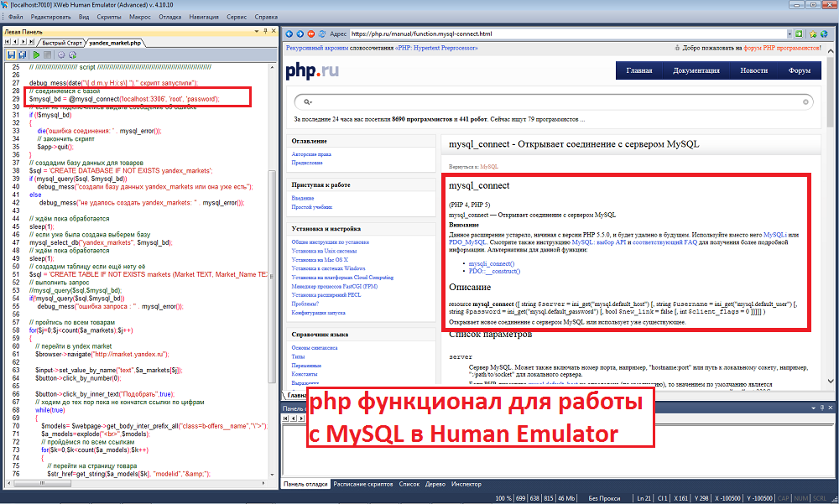Step to next tab in Left Panel

(x=23, y=42)
